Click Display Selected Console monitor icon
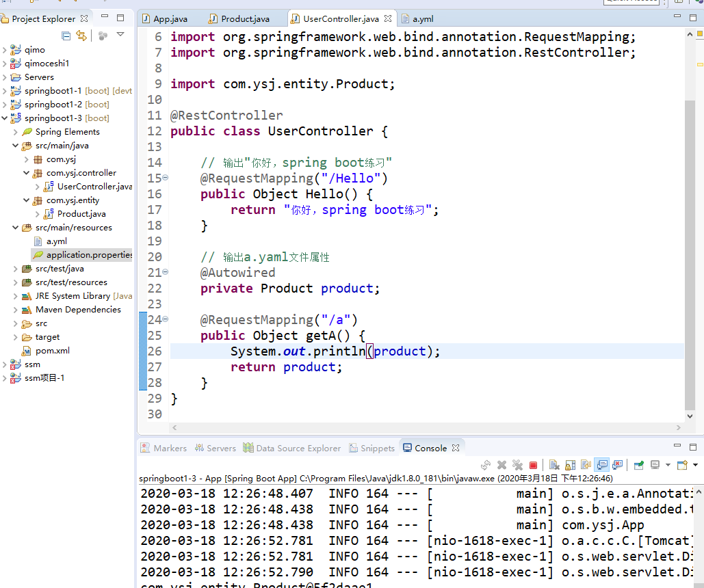This screenshot has height=588, width=704. (x=655, y=465)
